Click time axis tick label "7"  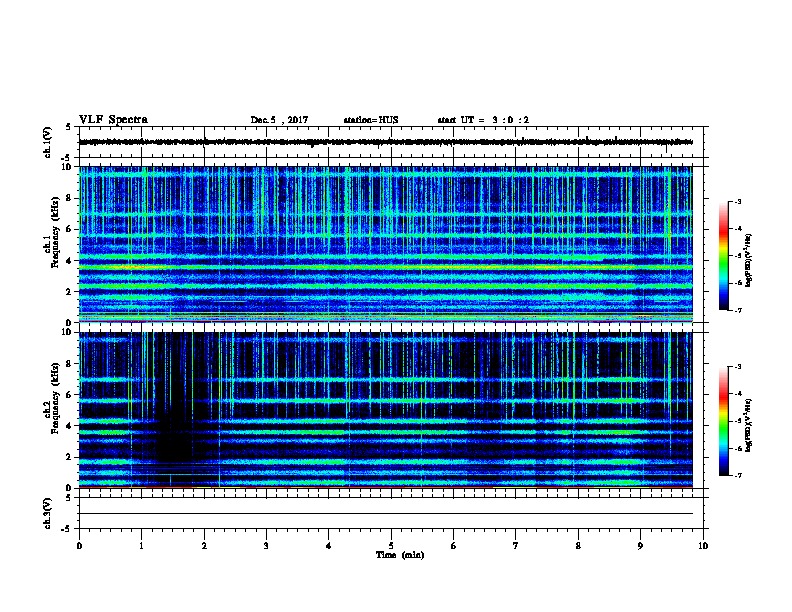(516, 546)
